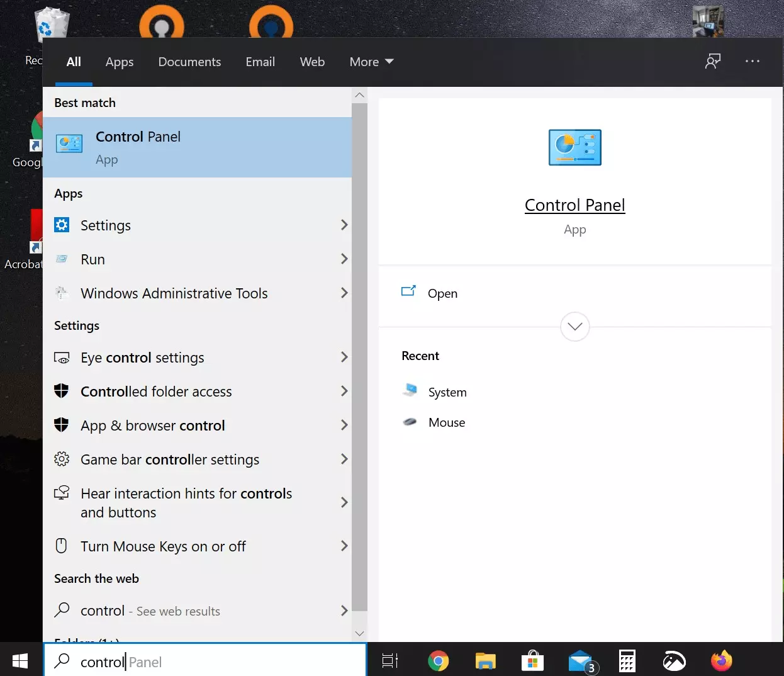
Task: Click the Task View taskbar icon
Action: point(390,661)
